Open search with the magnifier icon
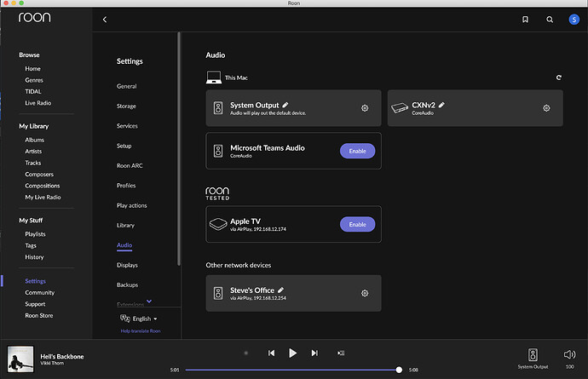 [550, 19]
